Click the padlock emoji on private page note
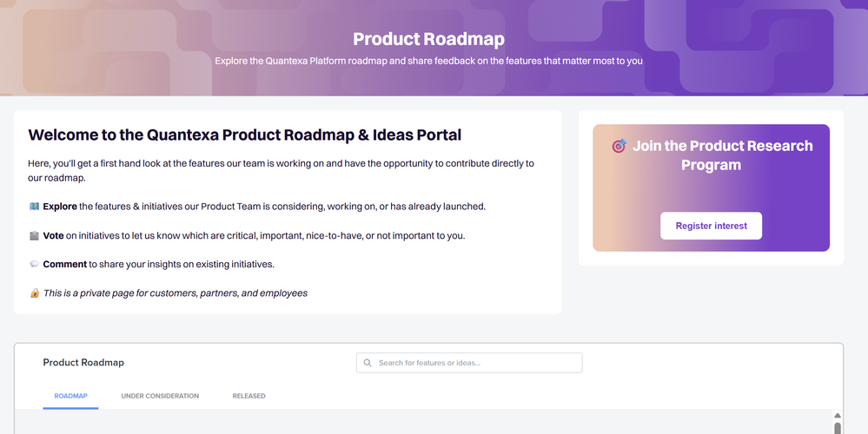 tap(35, 293)
